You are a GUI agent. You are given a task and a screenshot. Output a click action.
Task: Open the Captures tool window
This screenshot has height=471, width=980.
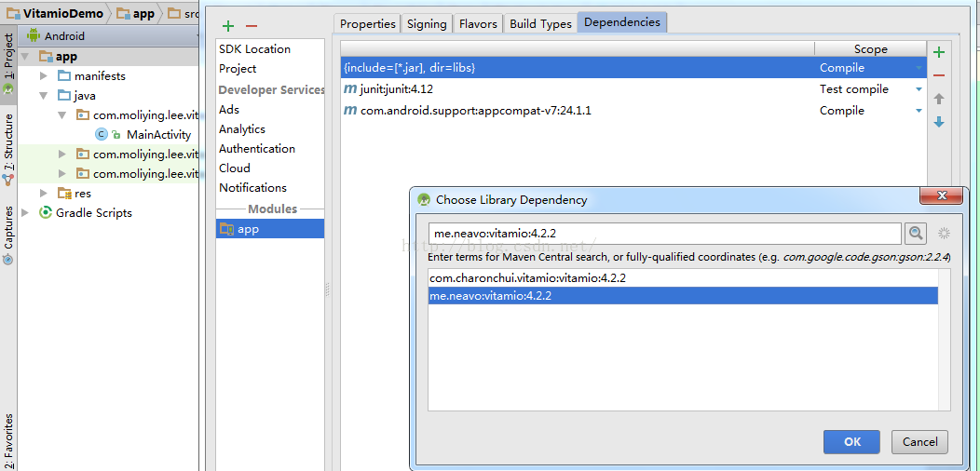(x=8, y=235)
